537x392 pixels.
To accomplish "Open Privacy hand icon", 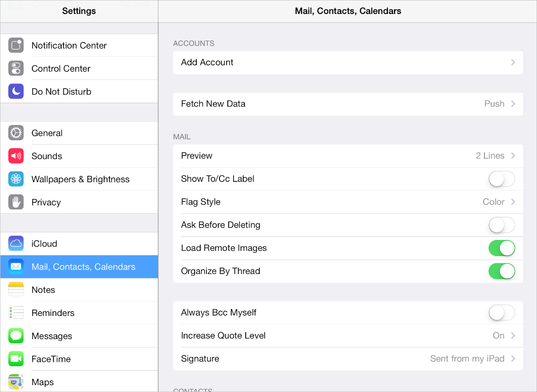I will (16, 202).
